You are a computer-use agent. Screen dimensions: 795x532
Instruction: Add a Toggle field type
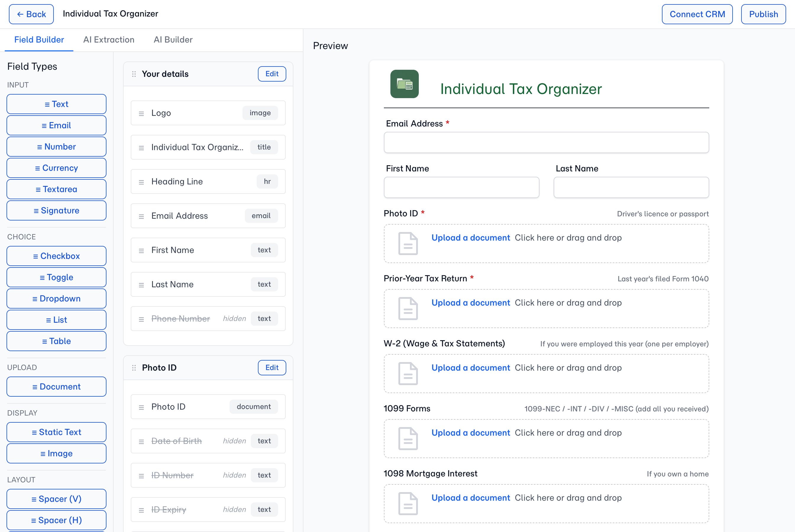(x=56, y=278)
